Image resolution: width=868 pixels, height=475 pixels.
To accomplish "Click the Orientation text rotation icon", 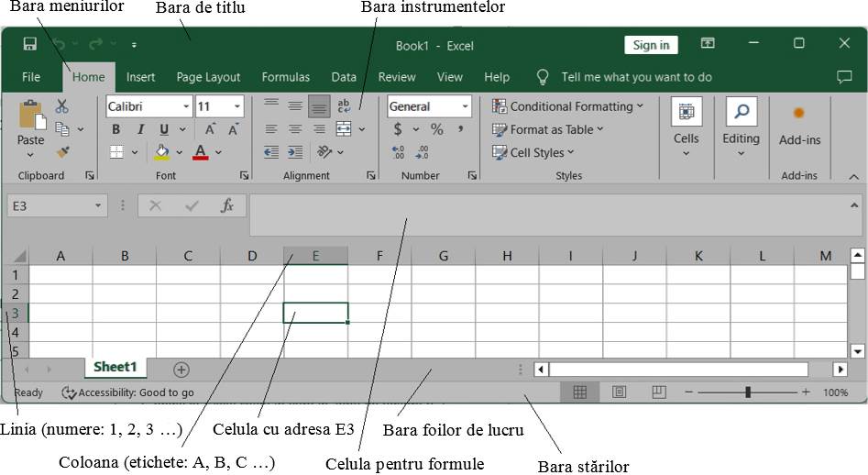I will tap(324, 151).
